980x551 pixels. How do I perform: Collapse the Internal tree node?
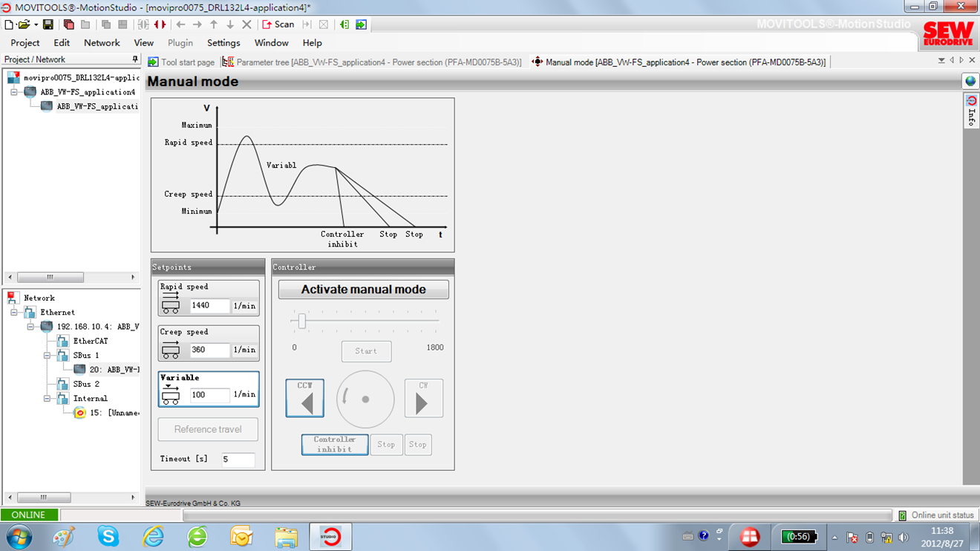click(x=48, y=399)
